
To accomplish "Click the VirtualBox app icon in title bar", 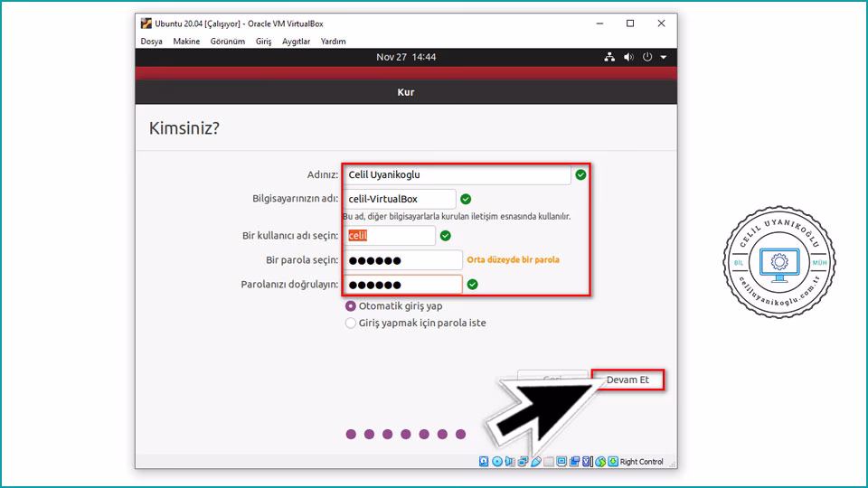I will coord(146,23).
